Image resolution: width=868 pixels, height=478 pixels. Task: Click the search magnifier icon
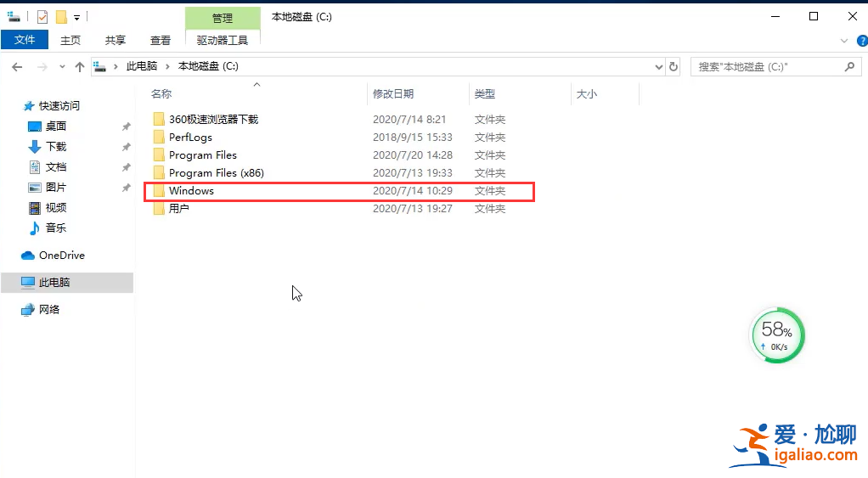(x=849, y=67)
